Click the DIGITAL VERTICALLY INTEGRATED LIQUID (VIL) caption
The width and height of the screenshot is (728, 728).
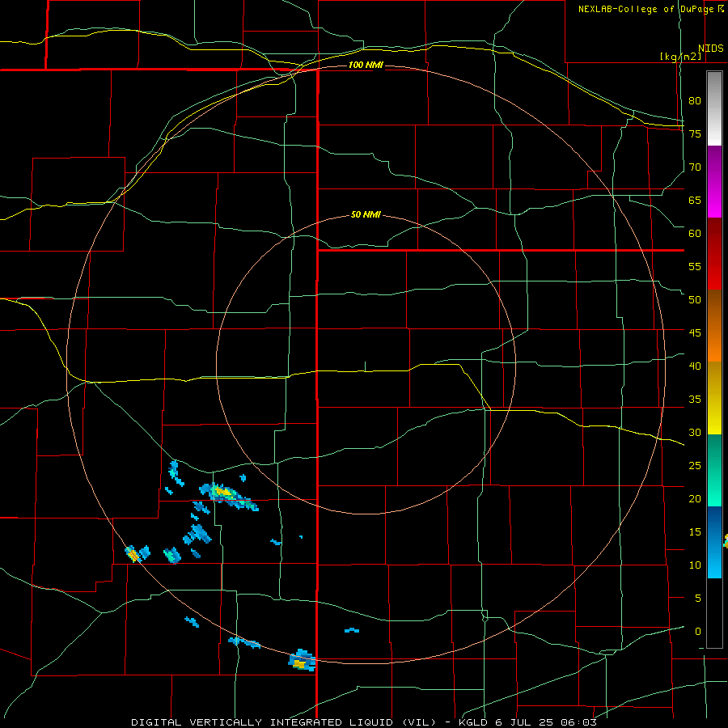pyautogui.click(x=283, y=722)
